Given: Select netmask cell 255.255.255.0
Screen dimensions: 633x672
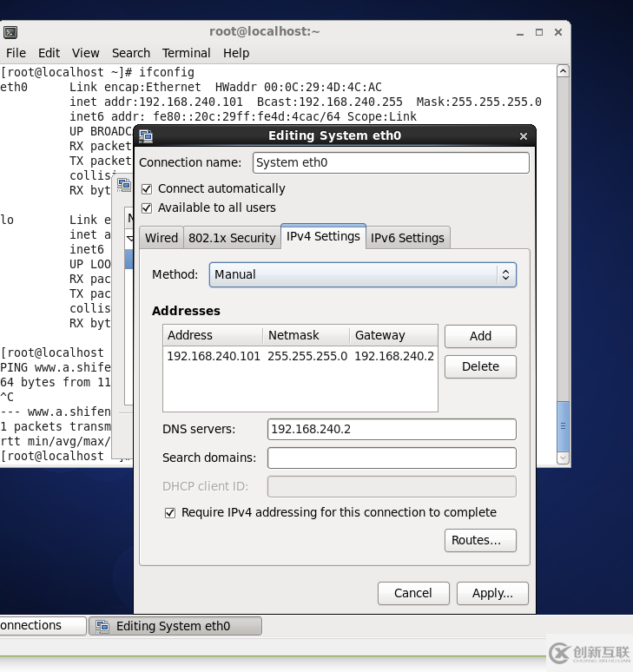Looking at the screenshot, I should (307, 357).
